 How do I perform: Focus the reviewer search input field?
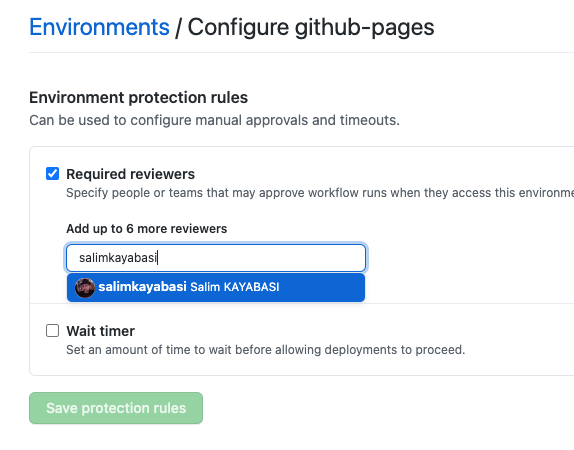216,258
